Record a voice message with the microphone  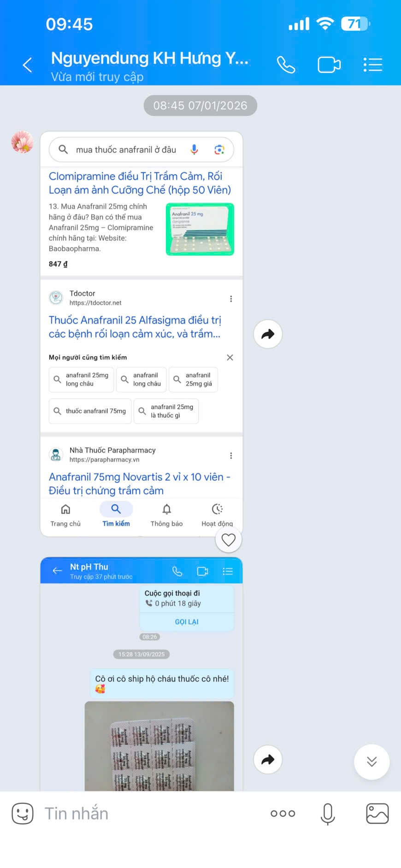328,814
